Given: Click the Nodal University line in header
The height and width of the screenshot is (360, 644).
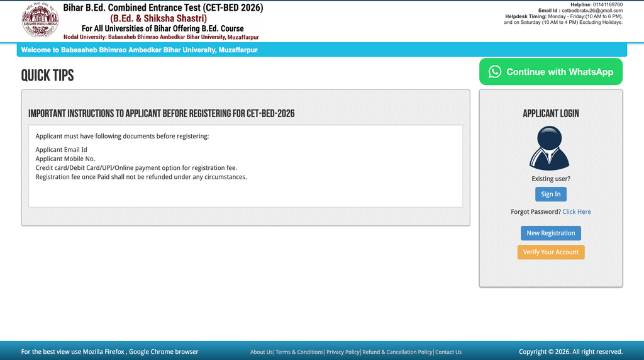Looking at the screenshot, I should (x=161, y=37).
